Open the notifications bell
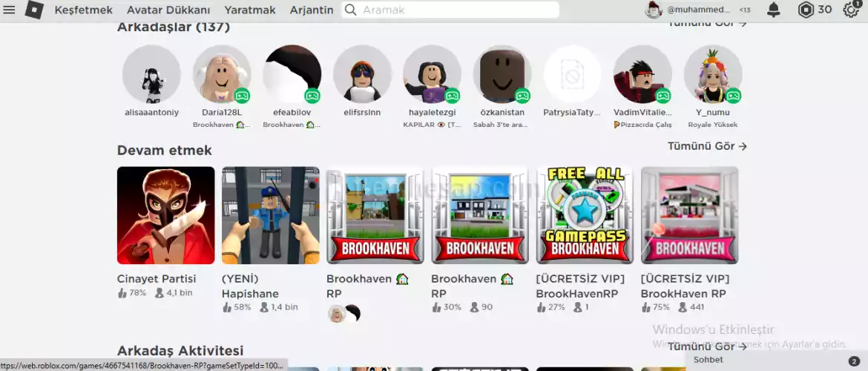This screenshot has height=371, width=868. [x=773, y=10]
